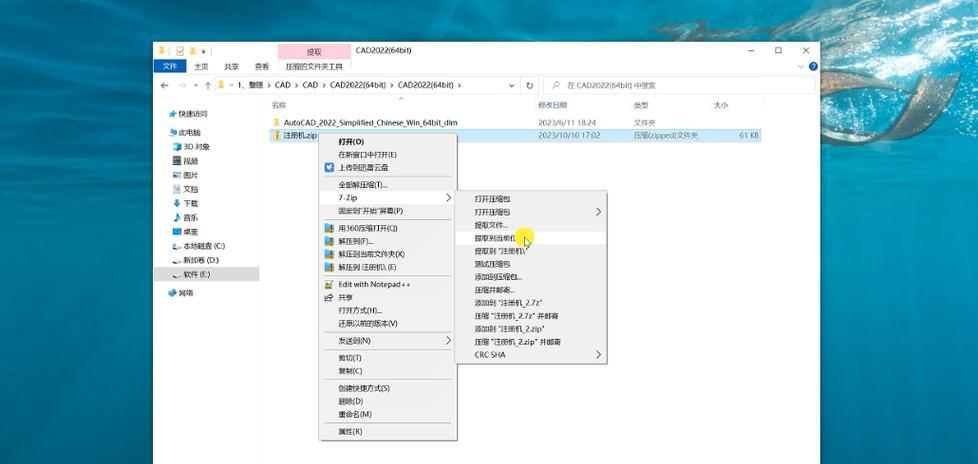Open the recent locations dropdown arrow

coord(196,85)
